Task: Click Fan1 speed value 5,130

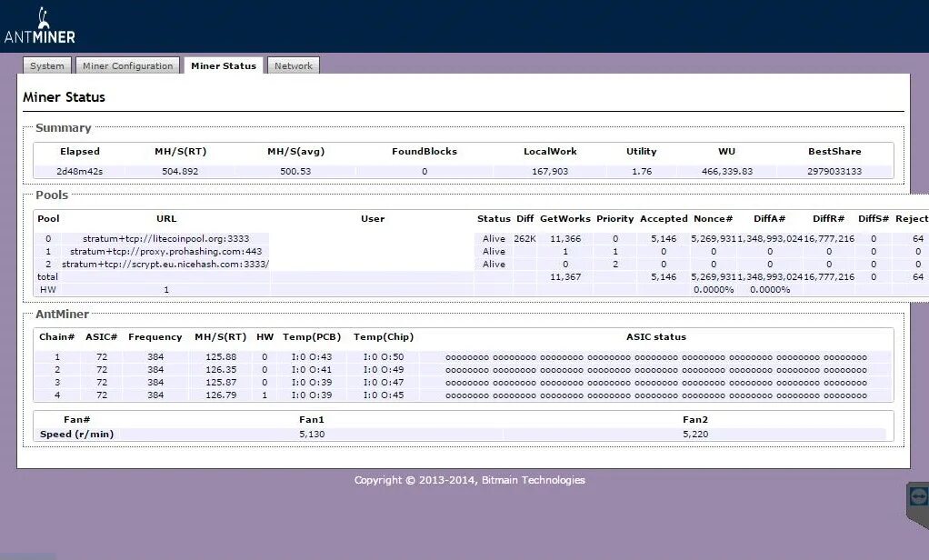Action: [312, 435]
